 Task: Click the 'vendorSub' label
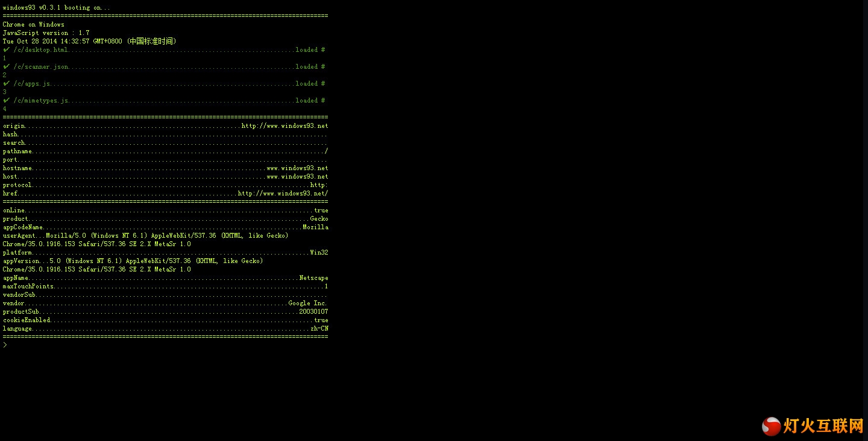tap(19, 295)
